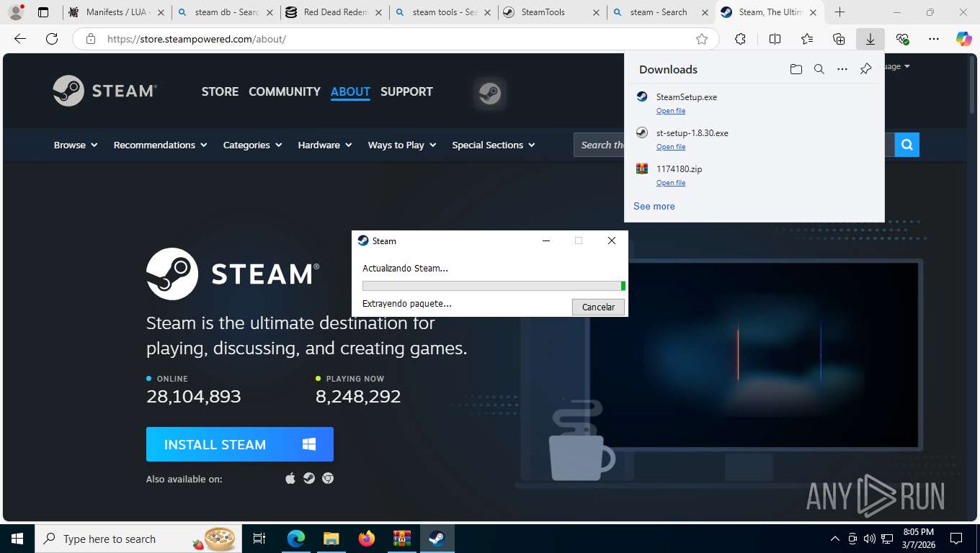Click the INSTALL STEAM button
The width and height of the screenshot is (980, 553).
(x=240, y=444)
